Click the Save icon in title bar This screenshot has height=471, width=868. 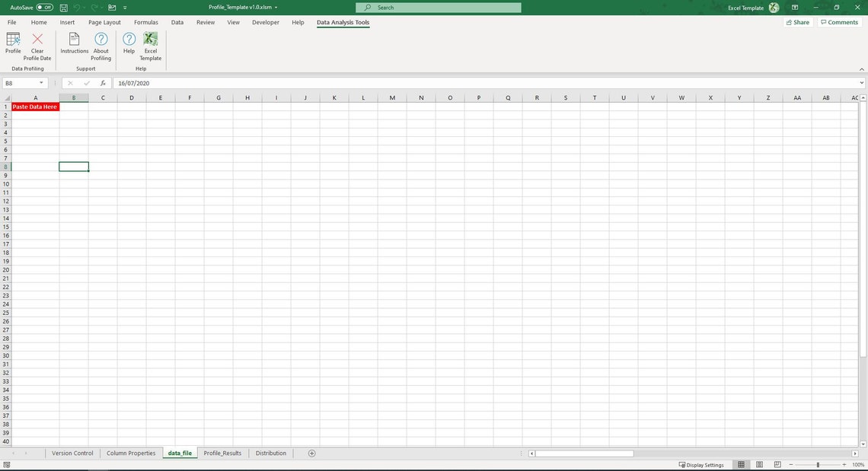click(x=64, y=8)
